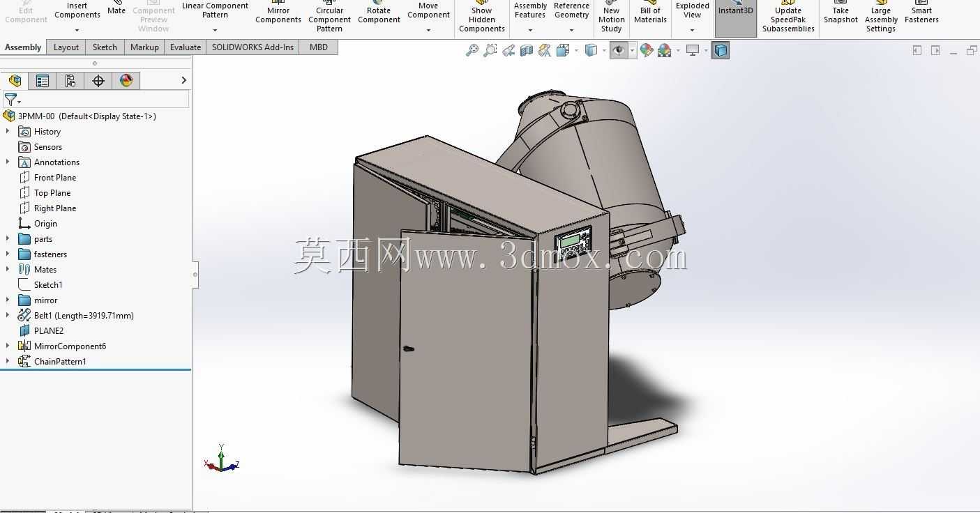
Task: Expand the Annotations tree node
Action: click(8, 162)
